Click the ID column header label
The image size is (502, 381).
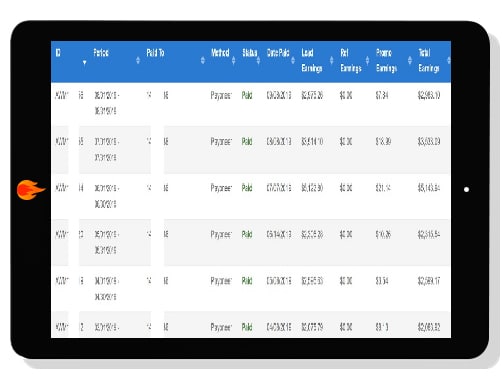point(58,53)
